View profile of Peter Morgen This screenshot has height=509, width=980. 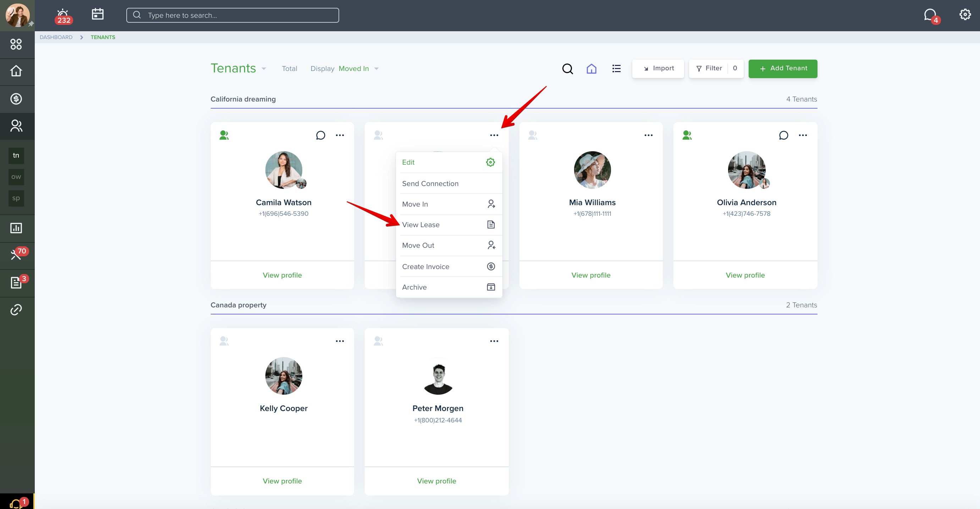pyautogui.click(x=436, y=481)
